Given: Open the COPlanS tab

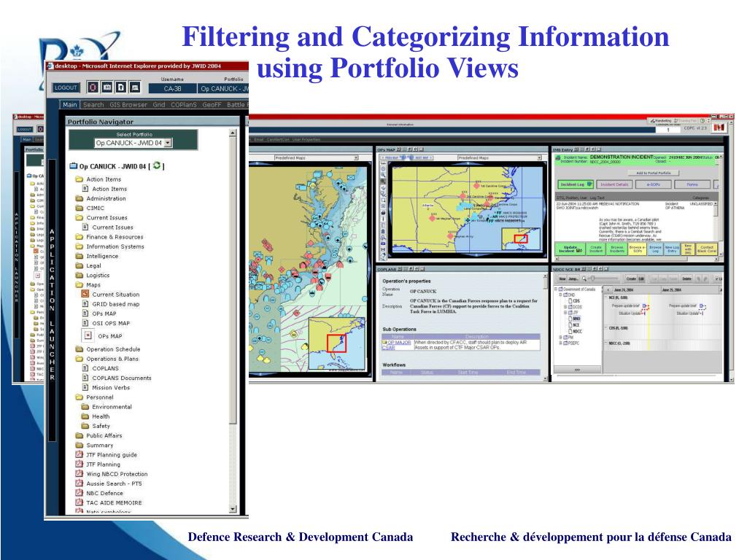Looking at the screenshot, I should click(183, 105).
